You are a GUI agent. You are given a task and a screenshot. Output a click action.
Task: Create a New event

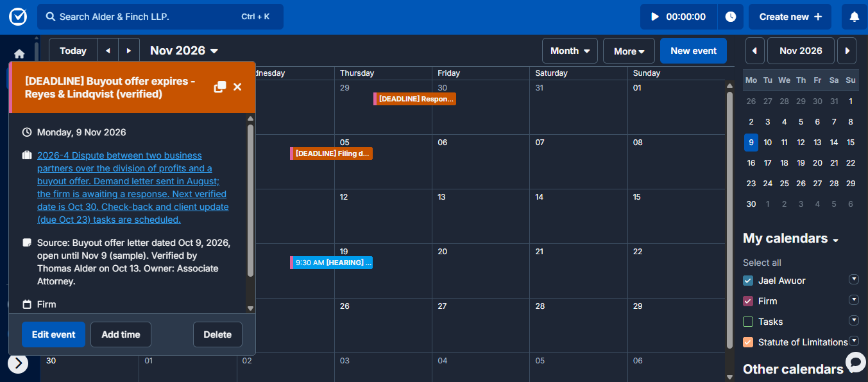tap(694, 51)
